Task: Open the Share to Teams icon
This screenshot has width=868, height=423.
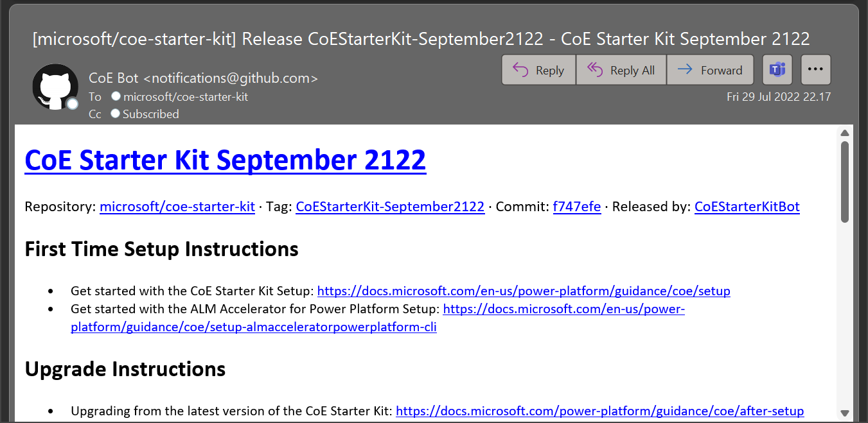Action: point(777,69)
